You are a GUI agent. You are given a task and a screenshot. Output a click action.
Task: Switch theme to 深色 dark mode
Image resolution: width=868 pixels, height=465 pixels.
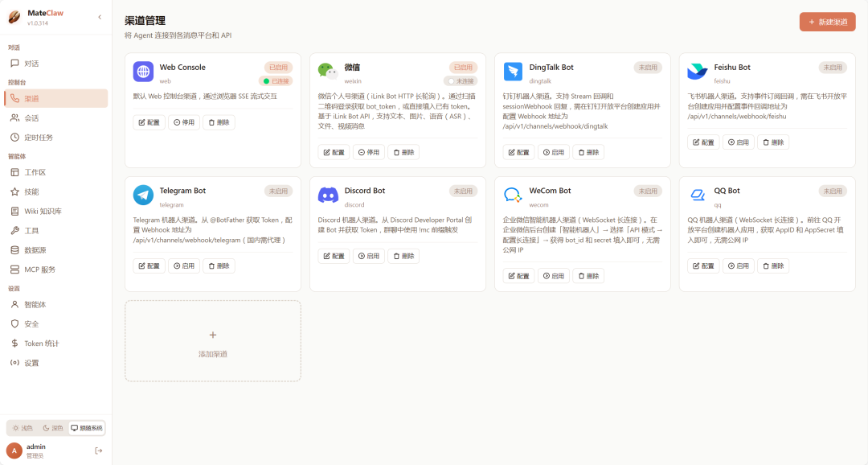click(53, 427)
